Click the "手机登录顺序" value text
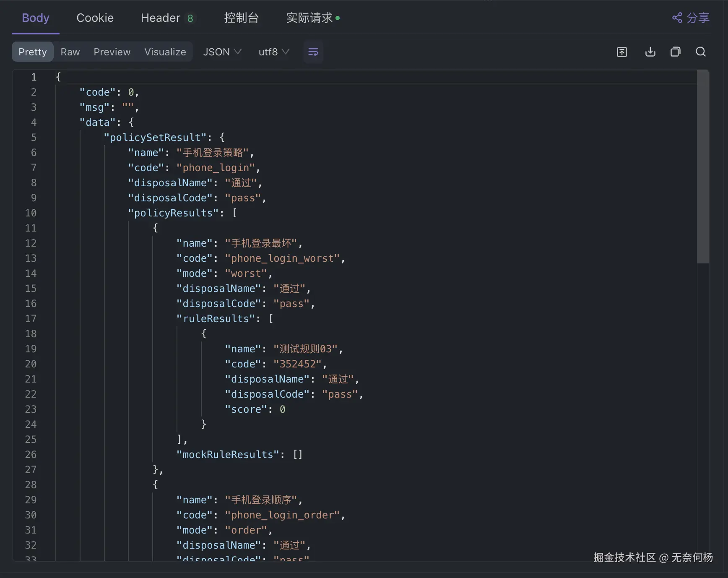 (x=261, y=500)
